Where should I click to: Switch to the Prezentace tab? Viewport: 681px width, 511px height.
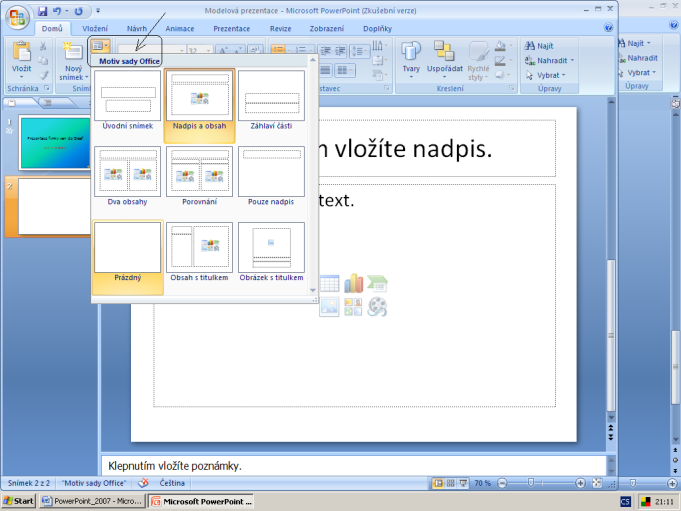(x=231, y=29)
